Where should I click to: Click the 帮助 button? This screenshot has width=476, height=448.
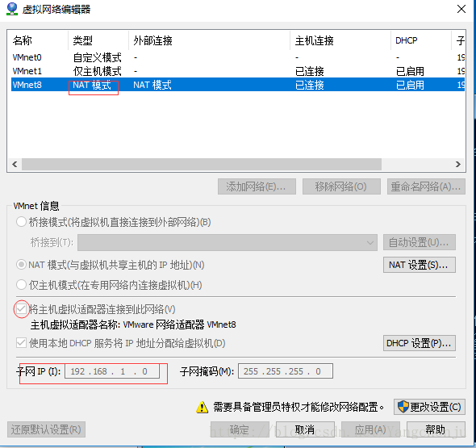click(436, 429)
